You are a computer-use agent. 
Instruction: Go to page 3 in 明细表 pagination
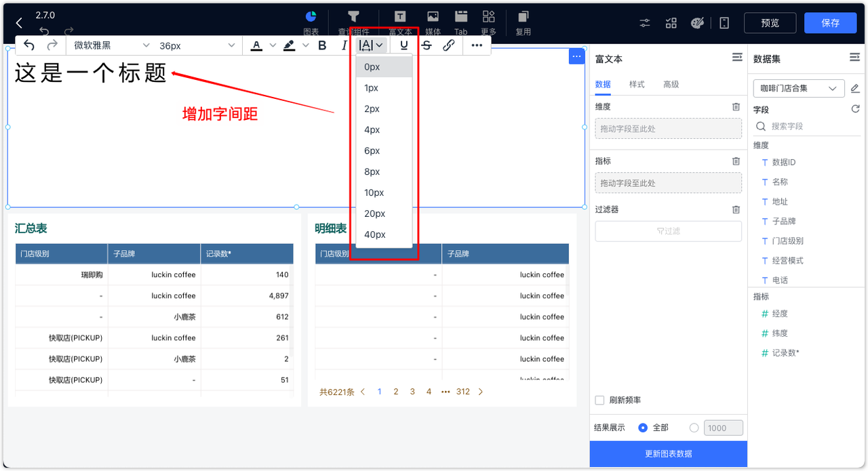(412, 391)
